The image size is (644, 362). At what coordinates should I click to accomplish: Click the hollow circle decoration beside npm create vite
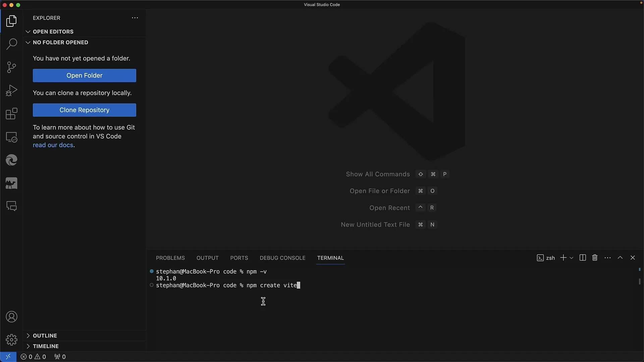(x=152, y=285)
